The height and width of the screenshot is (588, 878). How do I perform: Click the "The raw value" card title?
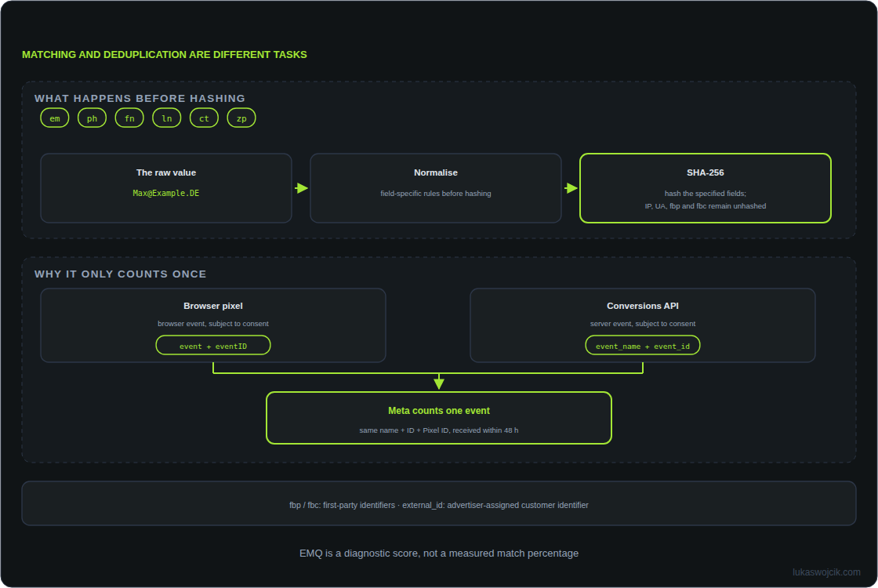click(166, 172)
